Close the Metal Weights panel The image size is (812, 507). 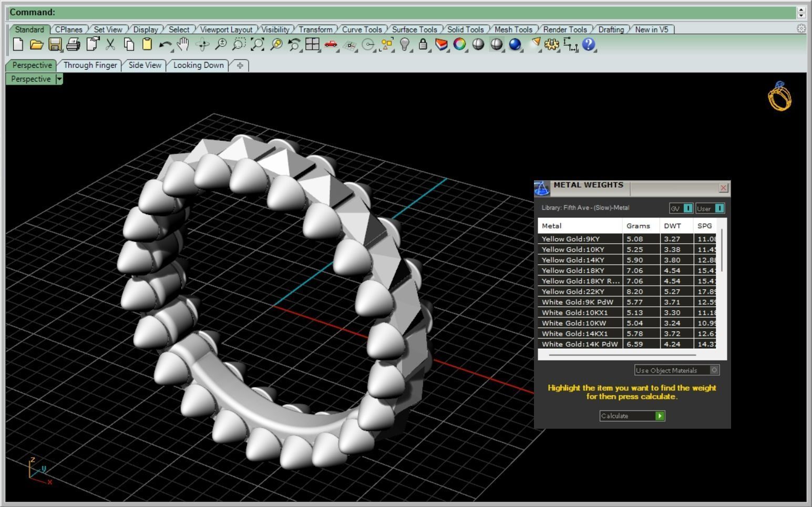(x=723, y=188)
